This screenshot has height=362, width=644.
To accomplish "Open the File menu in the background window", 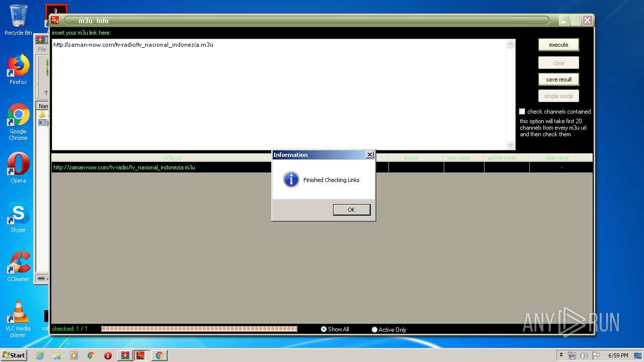I will pyautogui.click(x=42, y=49).
